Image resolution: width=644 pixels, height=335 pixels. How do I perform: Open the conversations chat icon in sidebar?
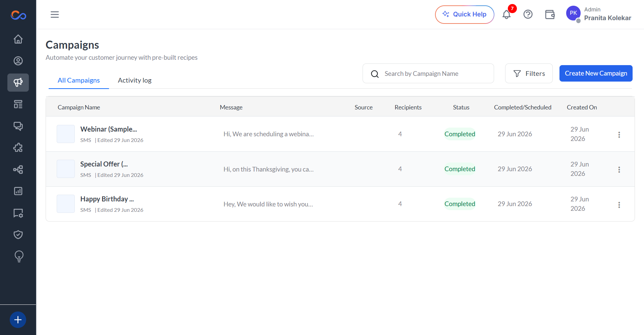18,126
